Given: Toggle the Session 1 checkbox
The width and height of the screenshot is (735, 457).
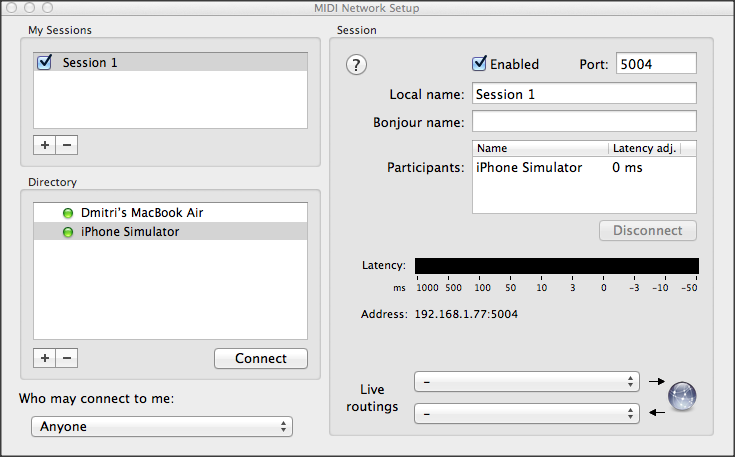Looking at the screenshot, I should point(44,62).
